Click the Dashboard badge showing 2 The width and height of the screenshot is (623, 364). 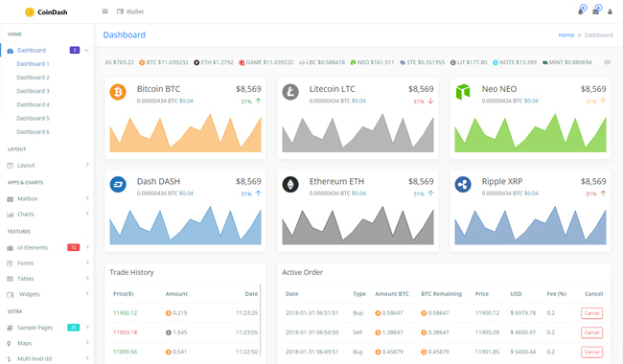coord(75,50)
